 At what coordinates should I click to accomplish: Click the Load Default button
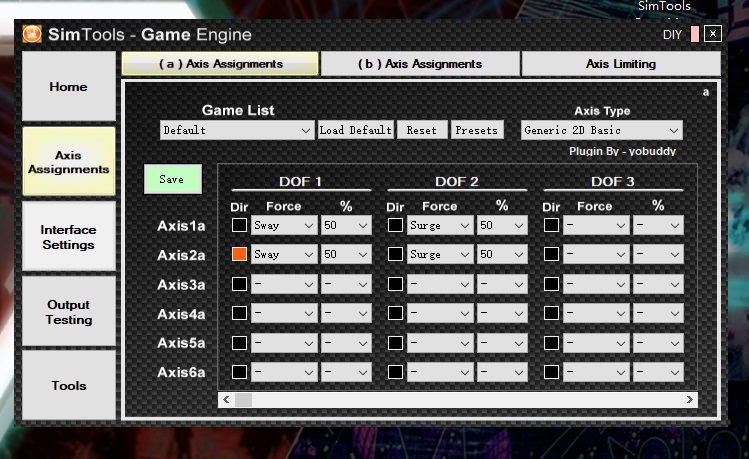click(356, 130)
